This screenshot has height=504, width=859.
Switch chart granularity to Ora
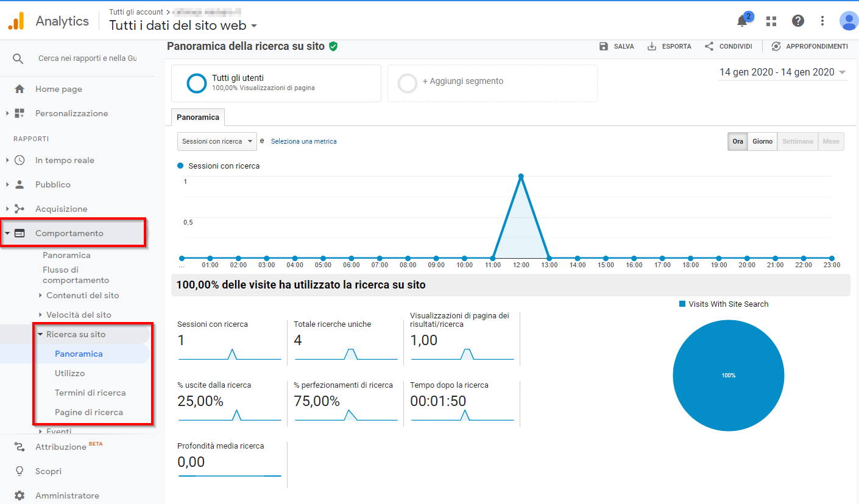coord(738,141)
